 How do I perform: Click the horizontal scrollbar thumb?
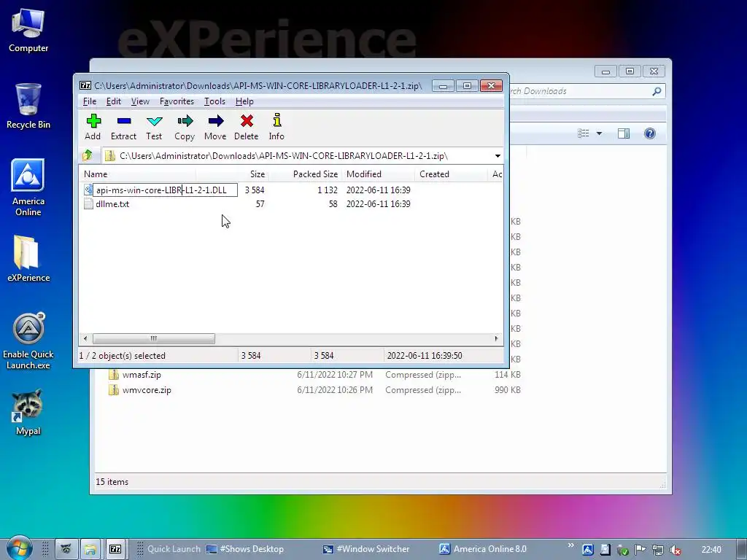(154, 338)
